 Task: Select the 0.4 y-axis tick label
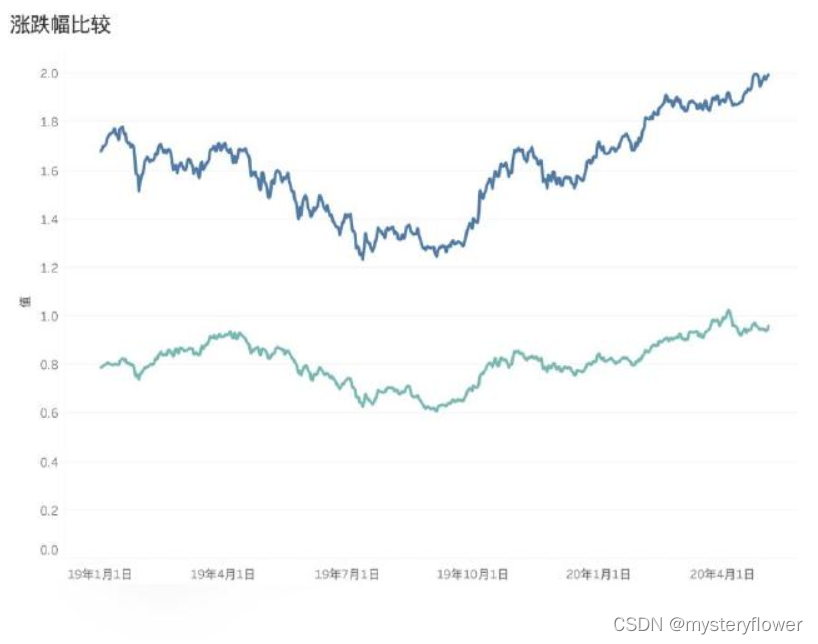tap(49, 462)
